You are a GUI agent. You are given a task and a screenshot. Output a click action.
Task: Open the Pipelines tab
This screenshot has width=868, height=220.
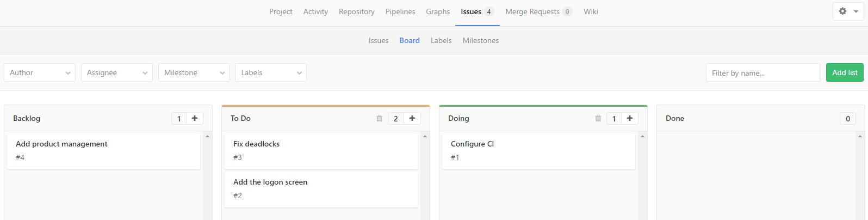click(x=400, y=12)
